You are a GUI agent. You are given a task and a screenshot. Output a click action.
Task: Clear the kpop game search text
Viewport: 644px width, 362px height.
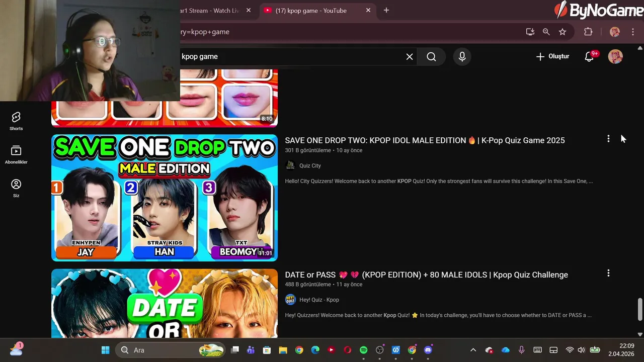click(410, 57)
